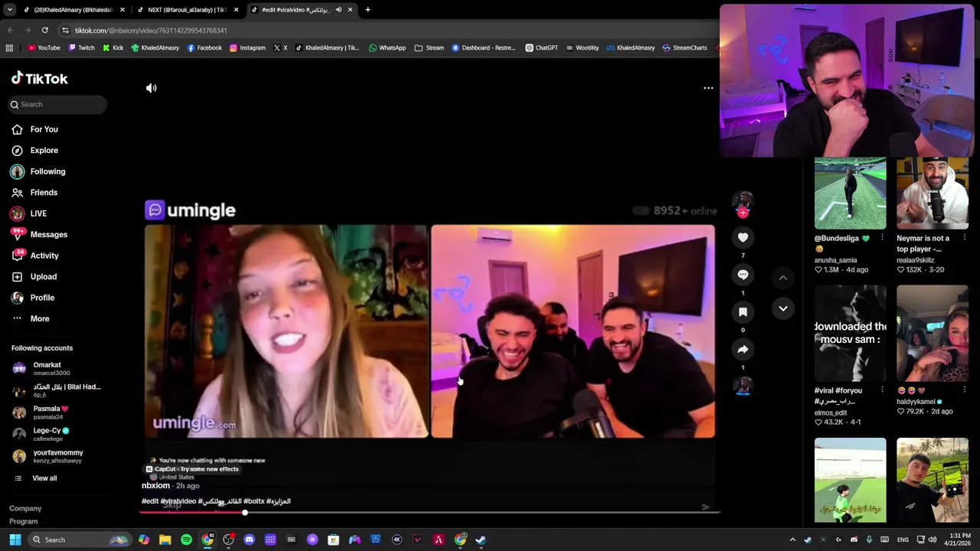The image size is (980, 551).
Task: Open options for the Bundesliga recommended video
Action: (882, 238)
